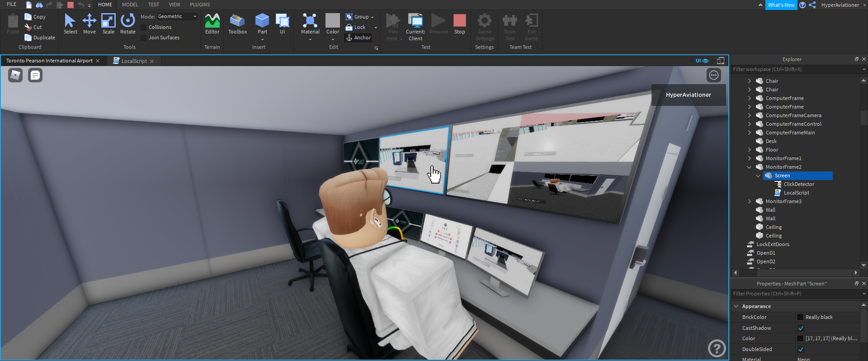Open the chat icon in viewport
Image resolution: width=868 pixels, height=361 pixels.
(35, 75)
